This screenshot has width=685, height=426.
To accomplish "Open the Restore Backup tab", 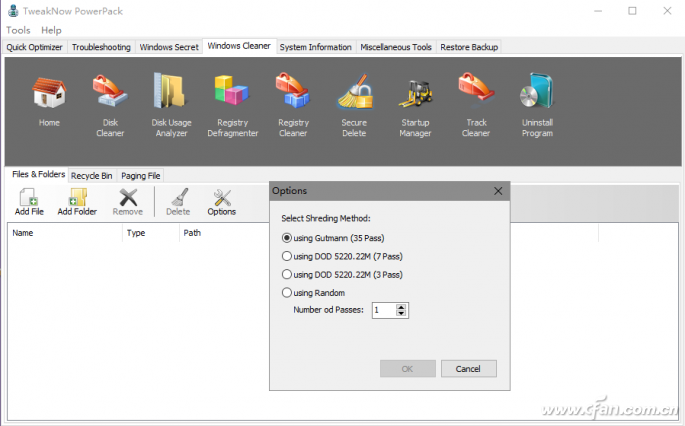I will pyautogui.click(x=469, y=47).
